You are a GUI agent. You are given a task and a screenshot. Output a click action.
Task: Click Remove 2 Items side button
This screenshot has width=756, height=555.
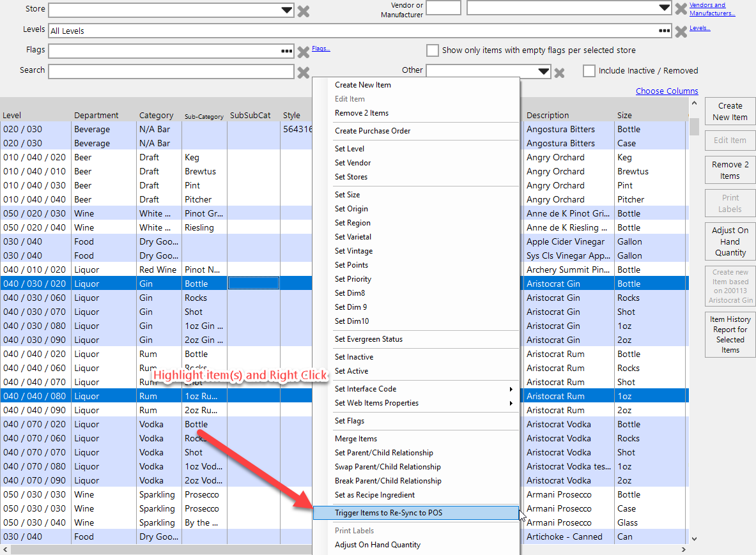tap(730, 170)
